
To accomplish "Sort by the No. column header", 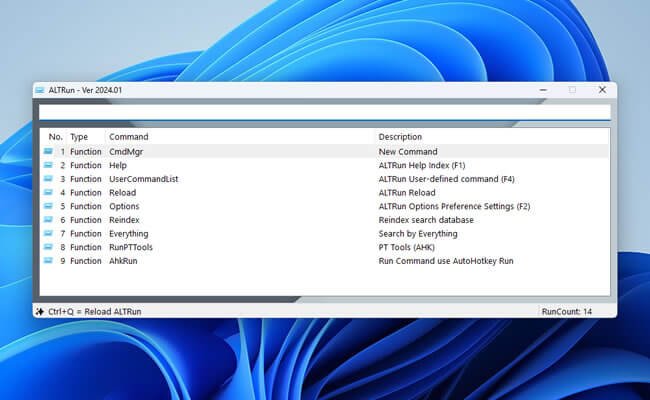I will point(56,137).
